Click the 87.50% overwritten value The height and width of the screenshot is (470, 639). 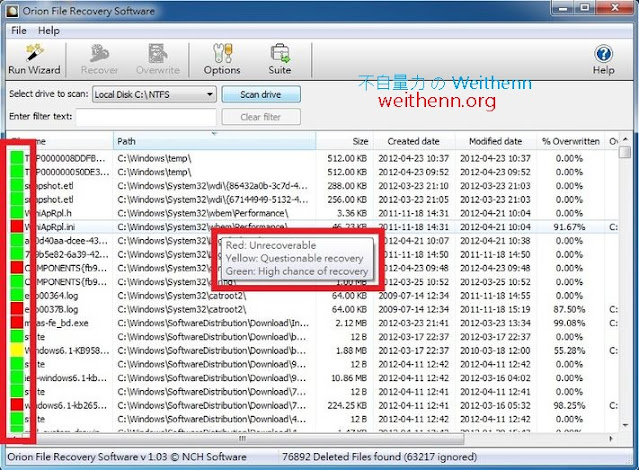point(569,309)
